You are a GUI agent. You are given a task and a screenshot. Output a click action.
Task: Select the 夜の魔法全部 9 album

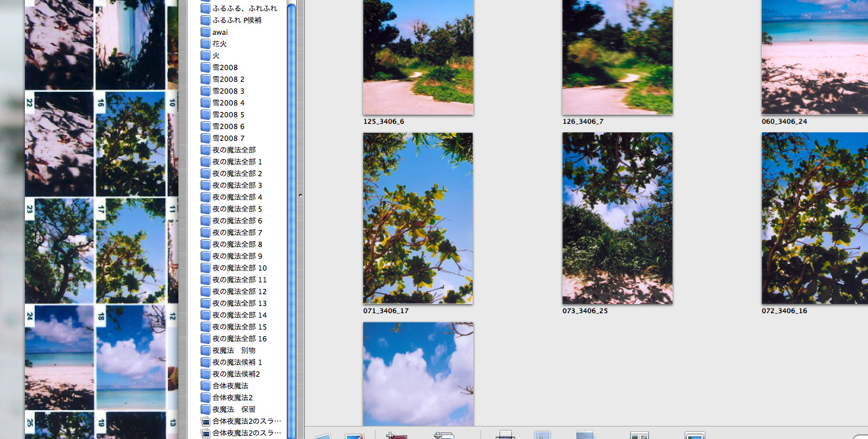237,256
